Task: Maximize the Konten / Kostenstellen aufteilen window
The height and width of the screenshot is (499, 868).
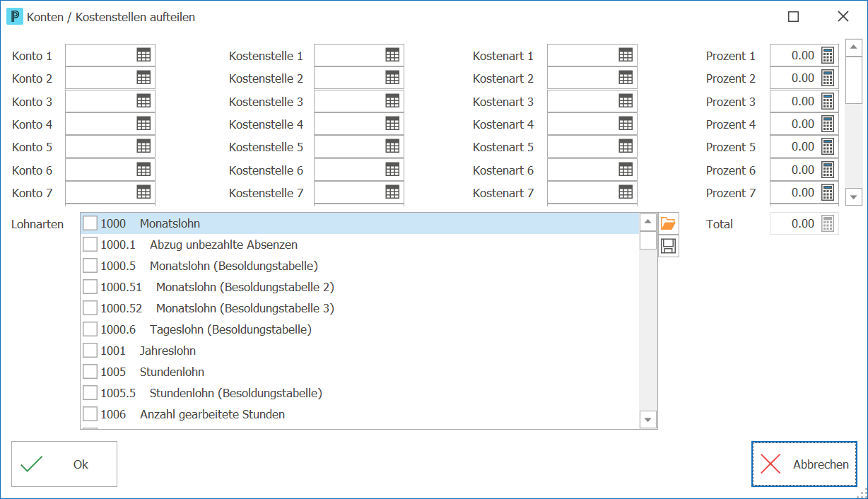Action: pyautogui.click(x=794, y=17)
